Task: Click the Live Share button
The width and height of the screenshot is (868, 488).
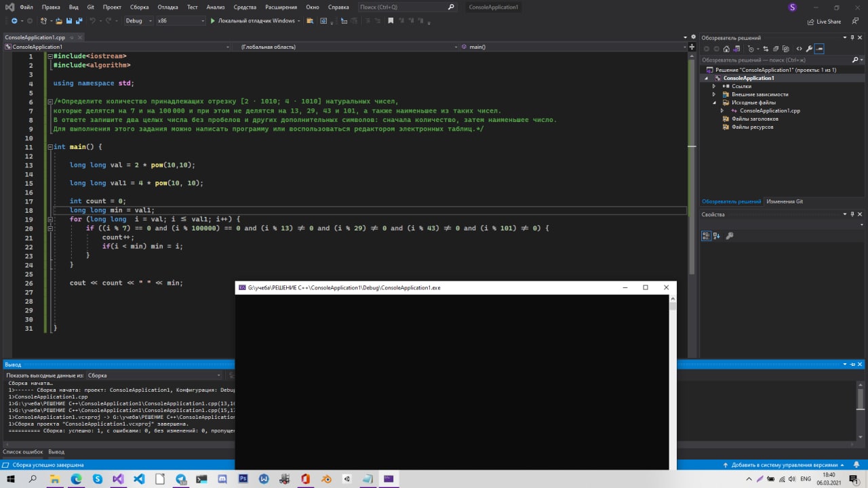Action: (824, 21)
